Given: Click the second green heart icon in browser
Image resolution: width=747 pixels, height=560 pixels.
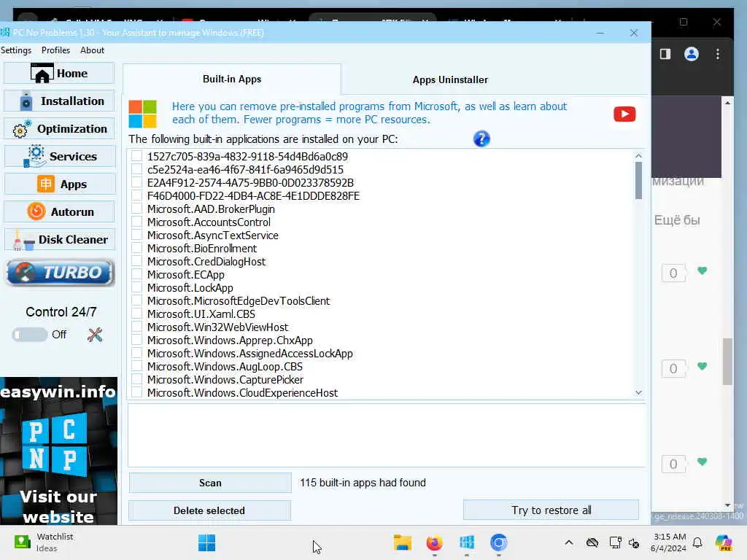Looking at the screenshot, I should (x=703, y=366).
